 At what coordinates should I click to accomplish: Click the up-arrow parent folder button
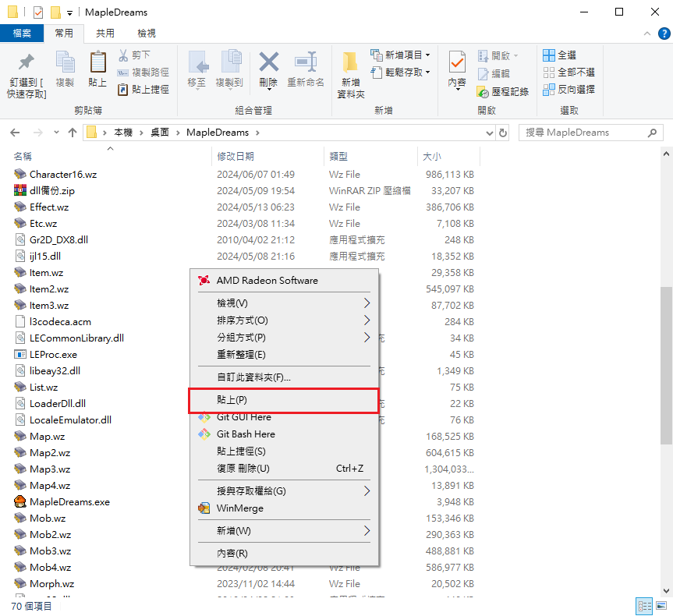point(73,133)
